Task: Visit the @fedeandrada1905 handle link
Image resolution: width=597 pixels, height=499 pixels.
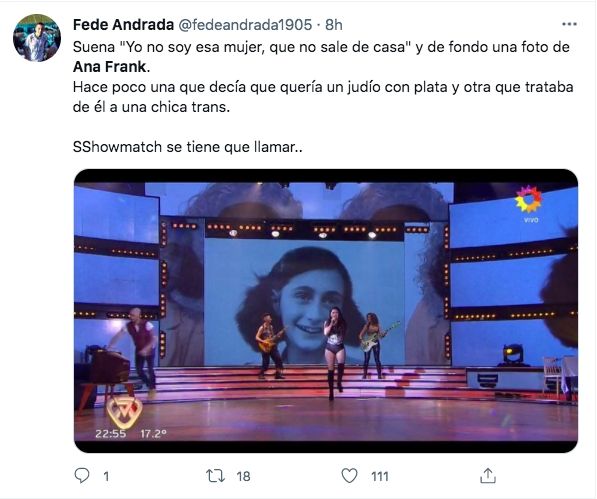Action: click(x=245, y=25)
